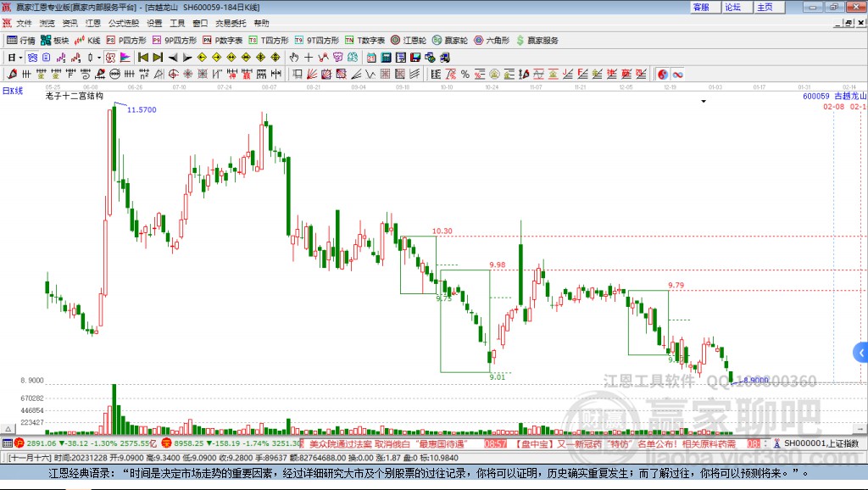
Task: Launch the 江恩轮 Gann wheel
Action: [x=409, y=41]
